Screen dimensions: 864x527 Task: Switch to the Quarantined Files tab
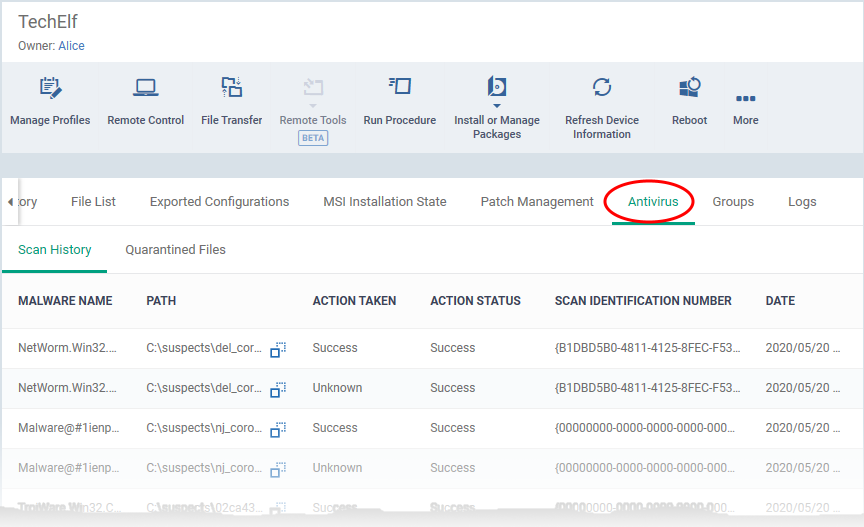175,250
